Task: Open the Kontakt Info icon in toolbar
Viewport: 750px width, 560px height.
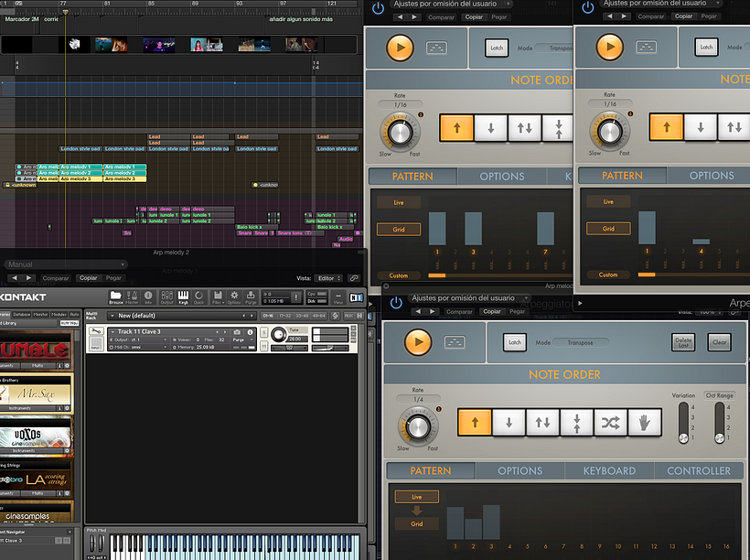Action: coord(148,296)
